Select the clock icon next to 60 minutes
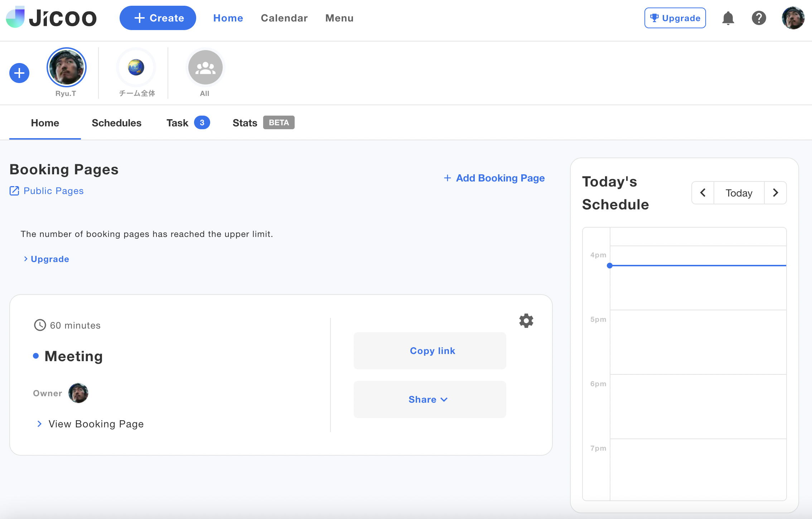This screenshot has width=812, height=519. 40,325
